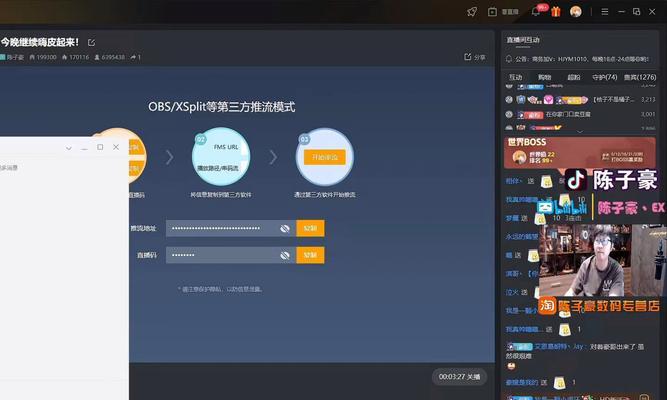Close the white overlay window
The width and height of the screenshot is (667, 400).
[116, 147]
